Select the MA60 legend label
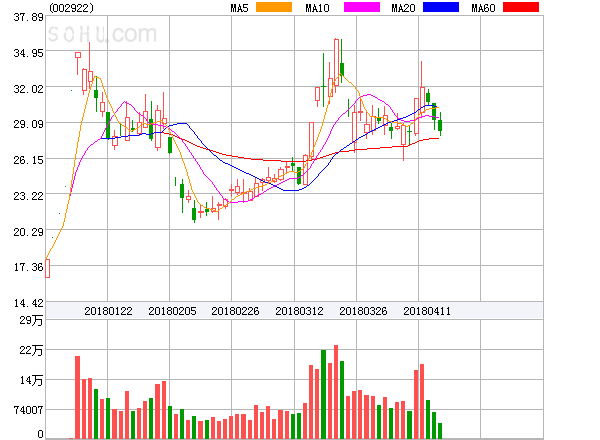 pyautogui.click(x=483, y=8)
